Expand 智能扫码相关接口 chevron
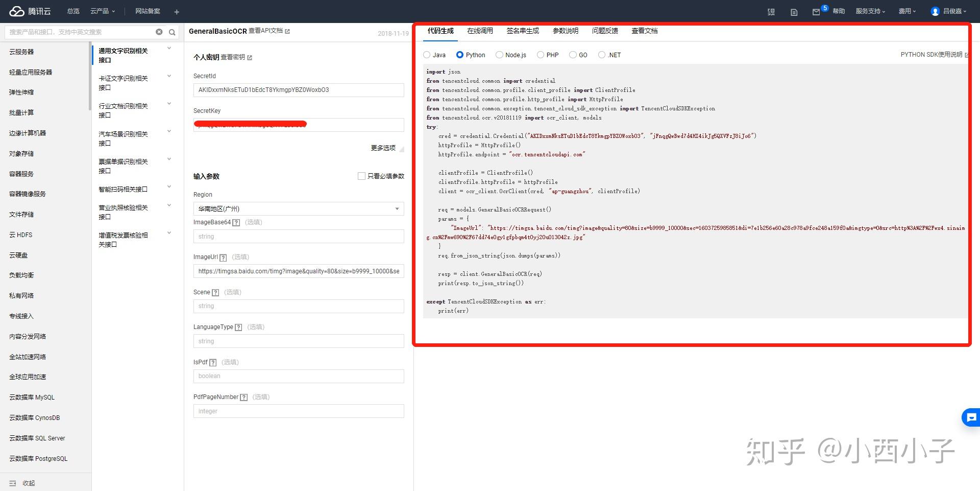The image size is (980, 491). coord(169,187)
